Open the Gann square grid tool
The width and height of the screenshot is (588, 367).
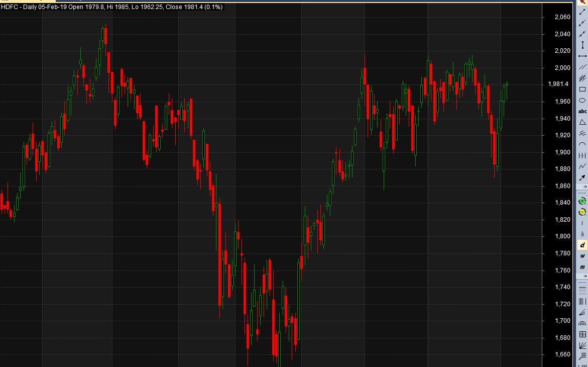point(582,334)
